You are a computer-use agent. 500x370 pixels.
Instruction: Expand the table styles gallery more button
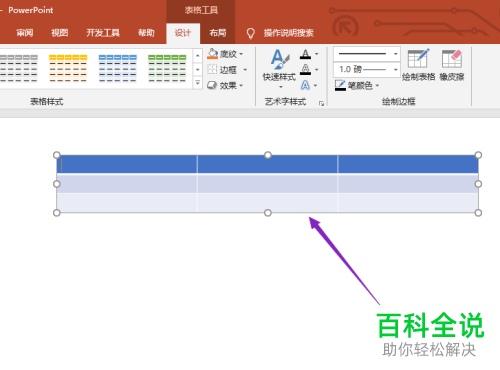[x=198, y=83]
